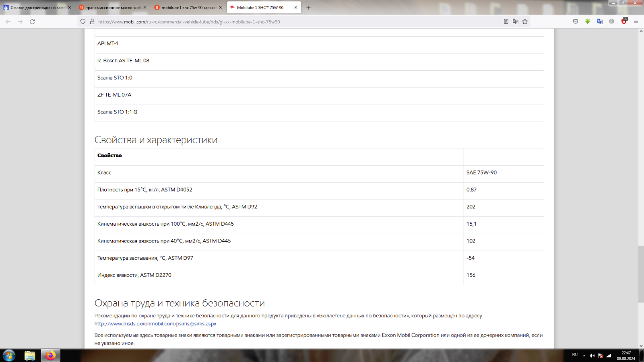The width and height of the screenshot is (644, 362).
Task: Click the scrollbar up arrow
Action: [x=641, y=31]
